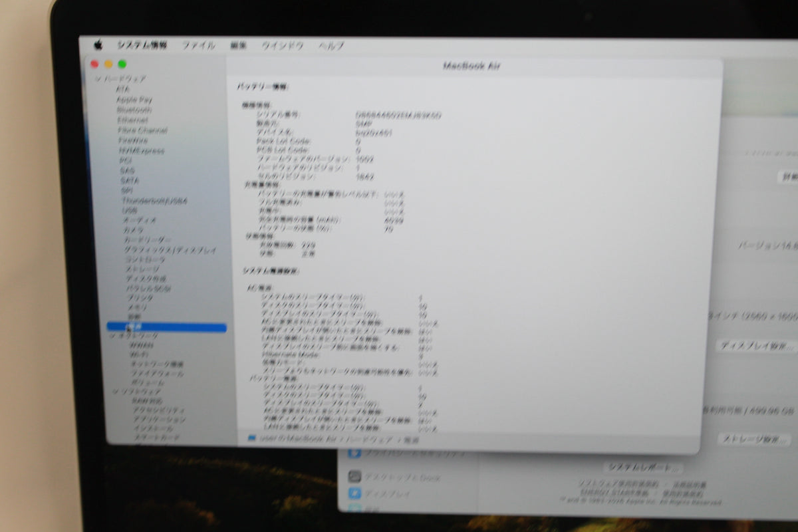The width and height of the screenshot is (798, 532).
Task: Select SAS in the sidebar
Action: (x=128, y=171)
